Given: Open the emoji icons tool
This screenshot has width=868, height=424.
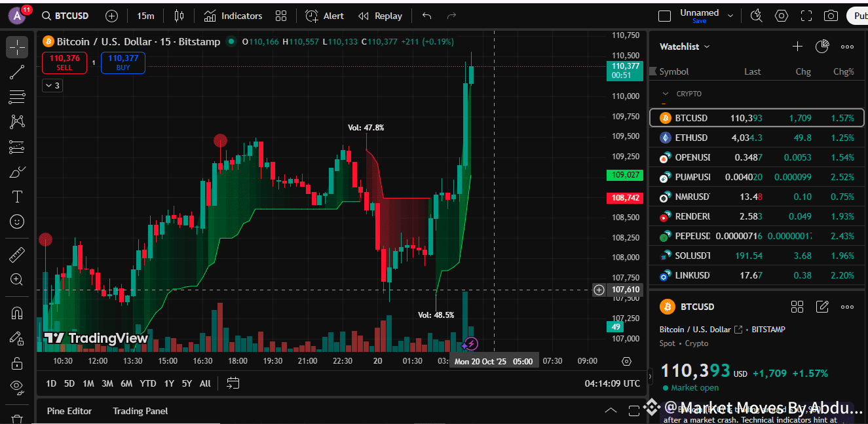Looking at the screenshot, I should coord(17,222).
